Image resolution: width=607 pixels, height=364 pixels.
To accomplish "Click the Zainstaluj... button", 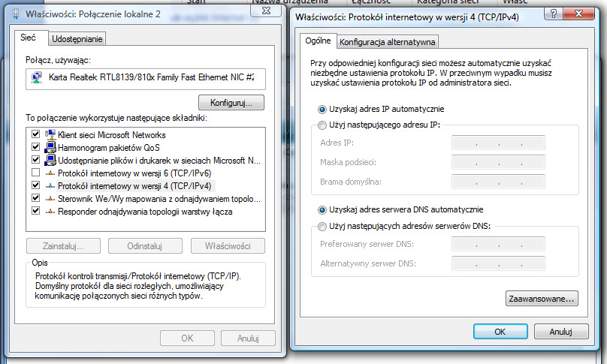I will 64,246.
